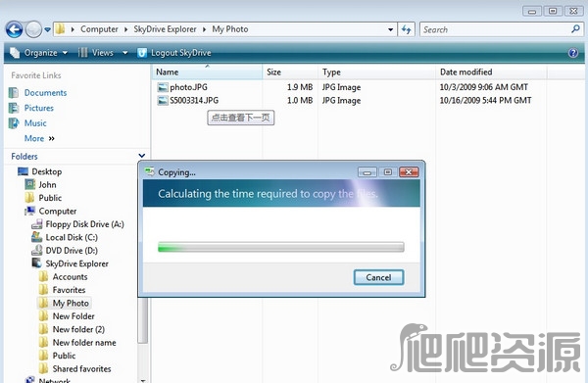588x383 pixels.
Task: Collapse the Folders pane chevron
Action: (142, 156)
